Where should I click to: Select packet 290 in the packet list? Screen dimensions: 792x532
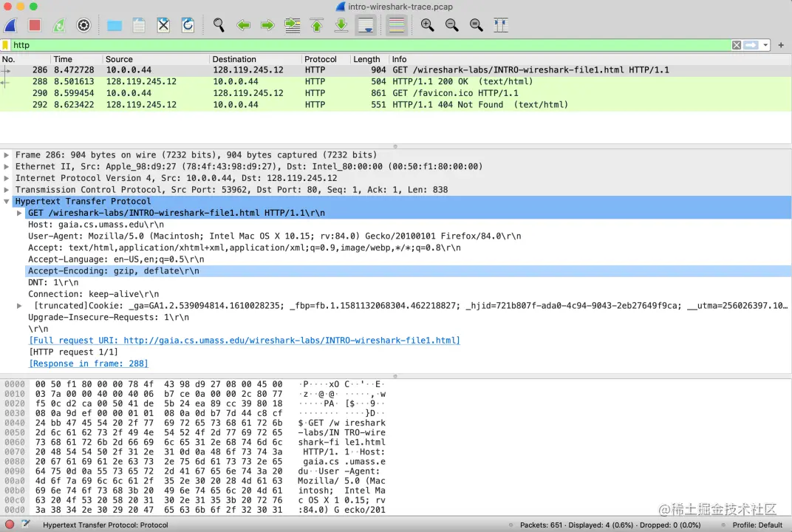pyautogui.click(x=222, y=93)
